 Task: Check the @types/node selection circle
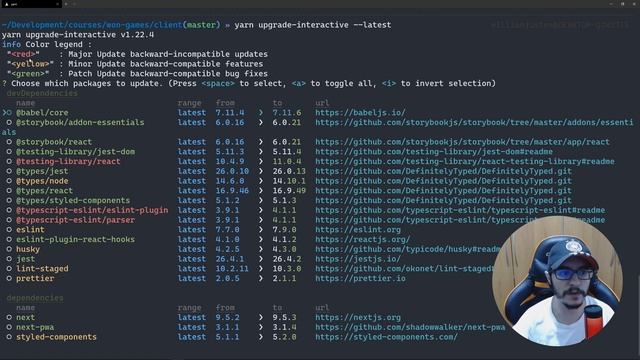click(x=9, y=181)
